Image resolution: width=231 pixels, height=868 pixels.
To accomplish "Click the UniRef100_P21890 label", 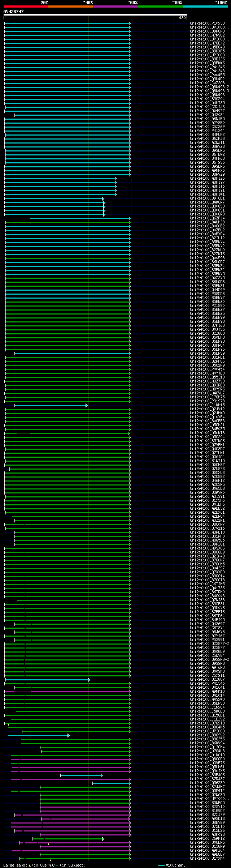I will 207,306.
